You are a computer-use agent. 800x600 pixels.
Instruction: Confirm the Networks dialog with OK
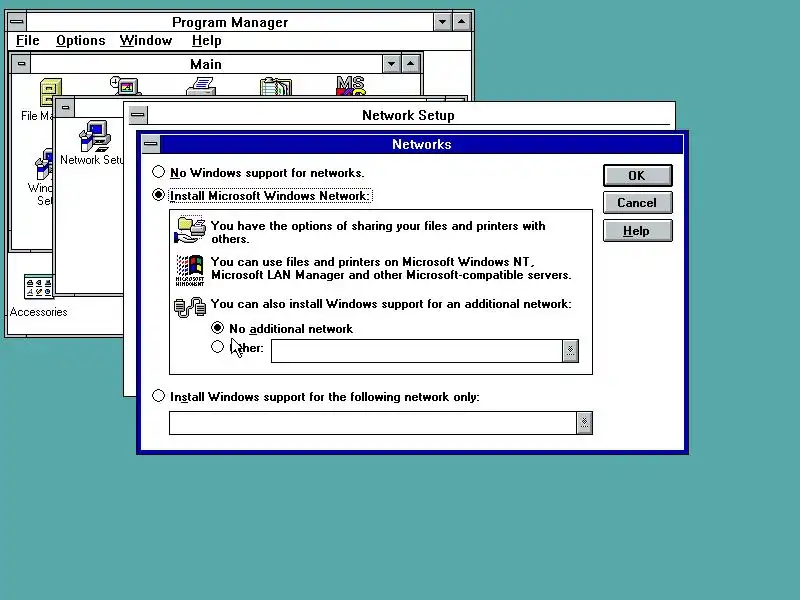coord(637,176)
